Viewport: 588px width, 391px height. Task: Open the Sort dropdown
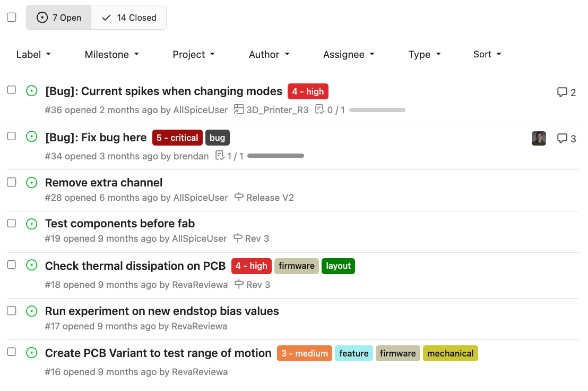[487, 54]
